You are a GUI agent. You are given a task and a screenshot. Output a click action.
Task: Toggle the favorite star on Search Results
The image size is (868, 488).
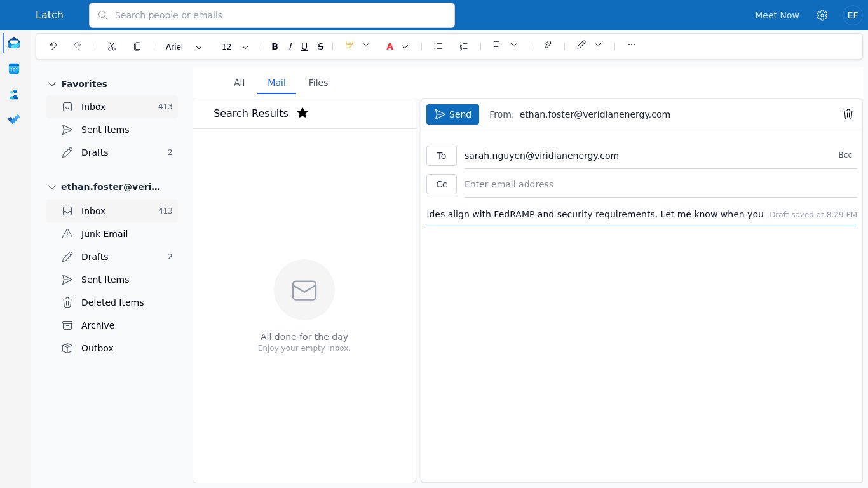point(302,113)
